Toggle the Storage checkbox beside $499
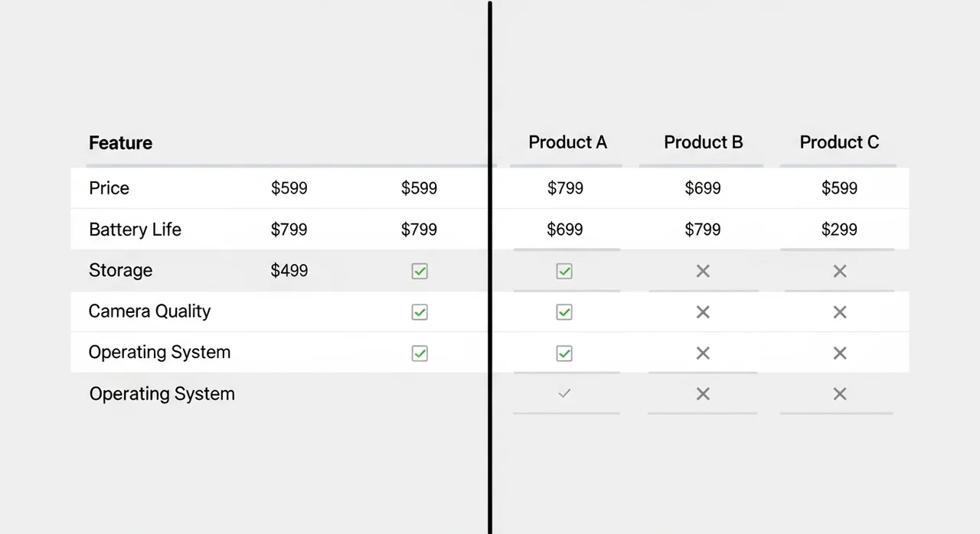The image size is (980, 534). pos(420,271)
